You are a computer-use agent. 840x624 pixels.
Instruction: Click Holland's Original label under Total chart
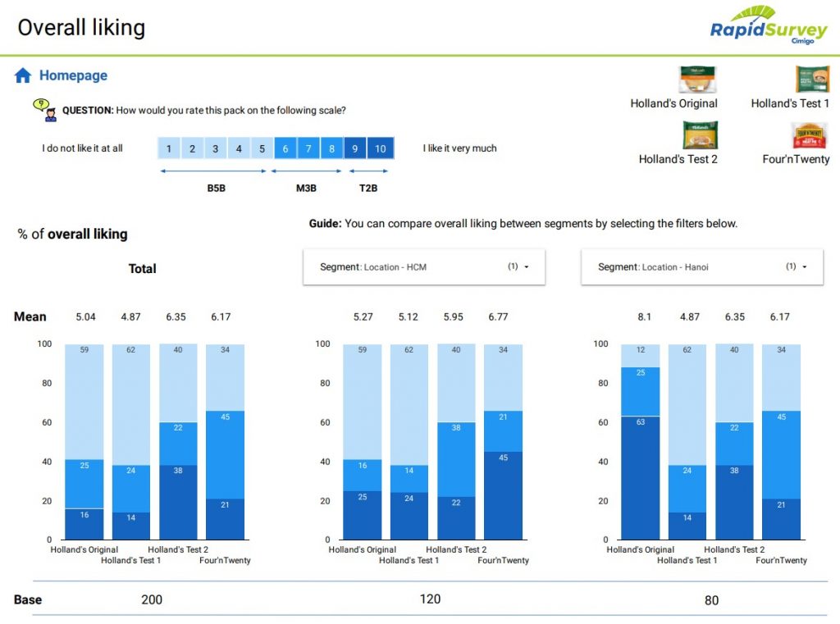coord(84,549)
